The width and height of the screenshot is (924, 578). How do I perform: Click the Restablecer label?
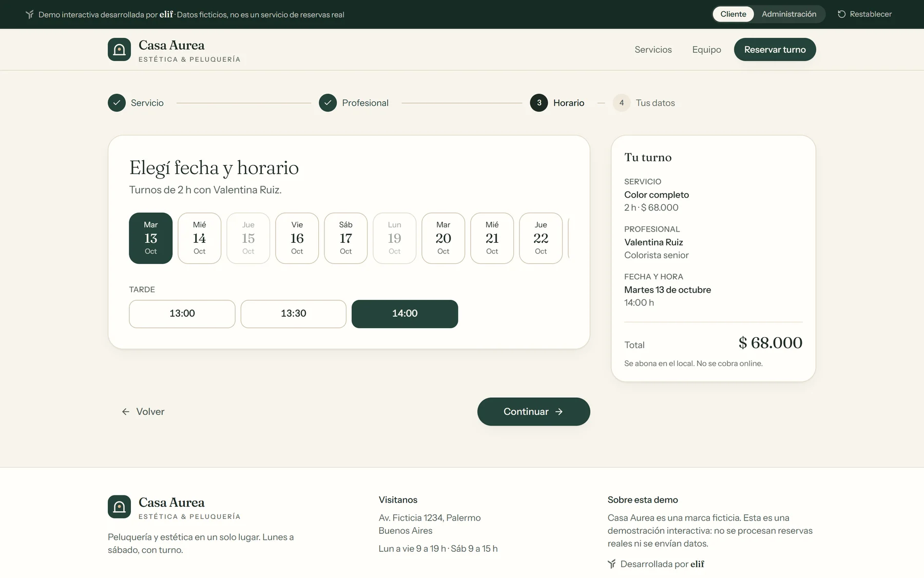click(871, 14)
